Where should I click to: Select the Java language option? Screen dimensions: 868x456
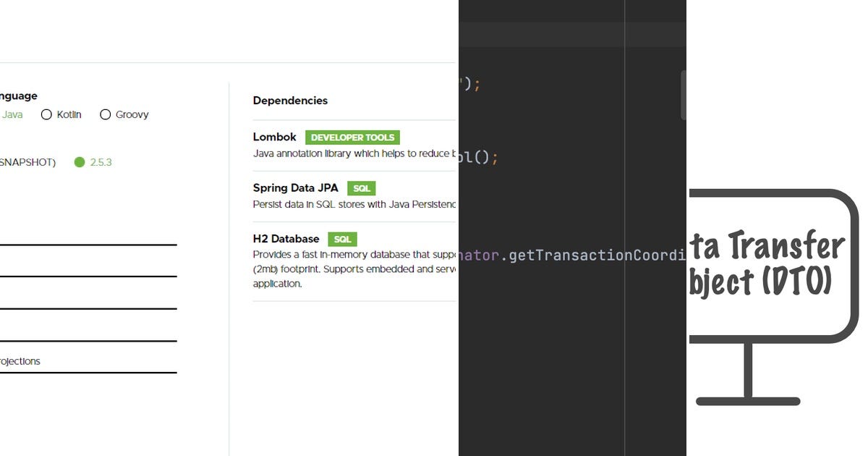pyautogui.click(x=13, y=114)
